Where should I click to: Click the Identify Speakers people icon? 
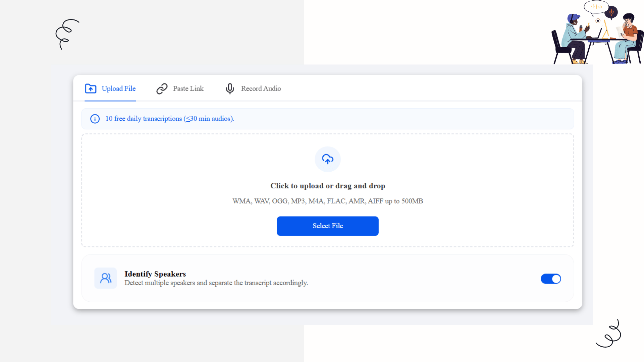coord(106,278)
